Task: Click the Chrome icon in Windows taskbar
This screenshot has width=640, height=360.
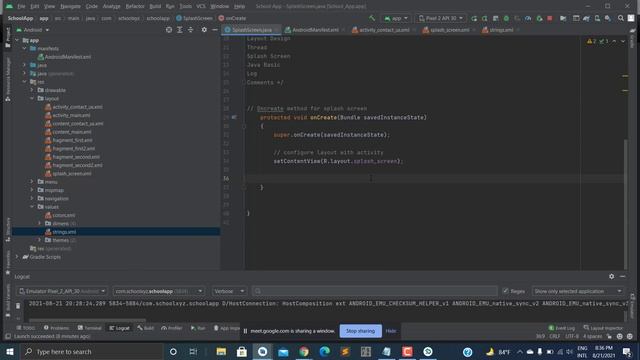Action: coord(304,351)
